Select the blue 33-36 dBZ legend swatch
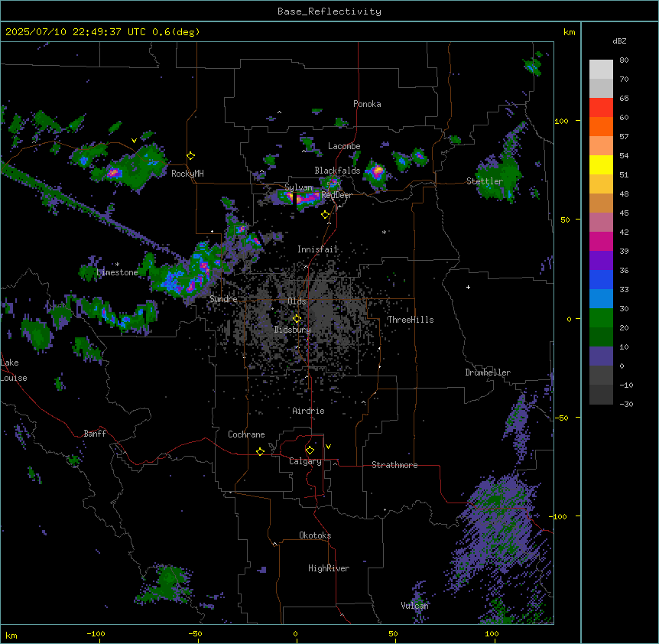This screenshot has width=659, height=644. 601,279
